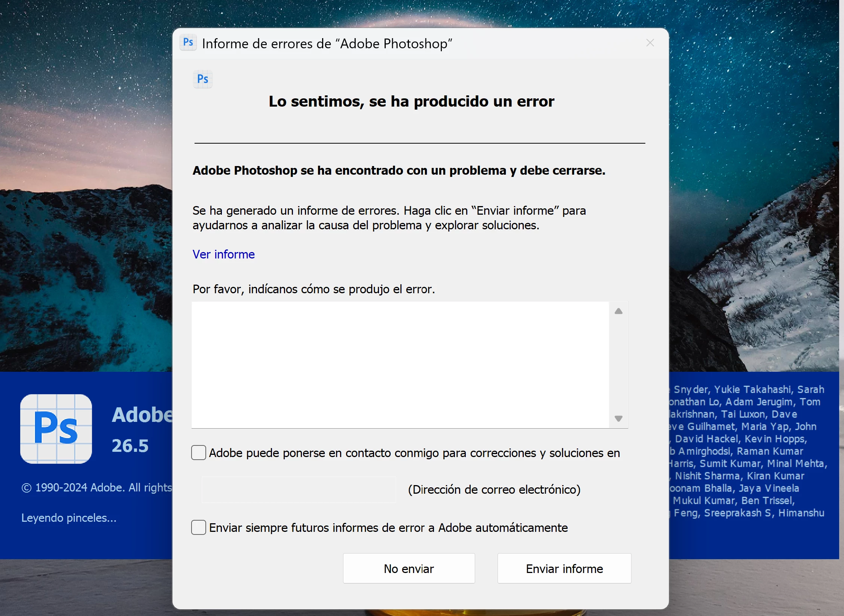Enable the Adobe contact permission checkbox
This screenshot has height=616, width=844.
199,453
